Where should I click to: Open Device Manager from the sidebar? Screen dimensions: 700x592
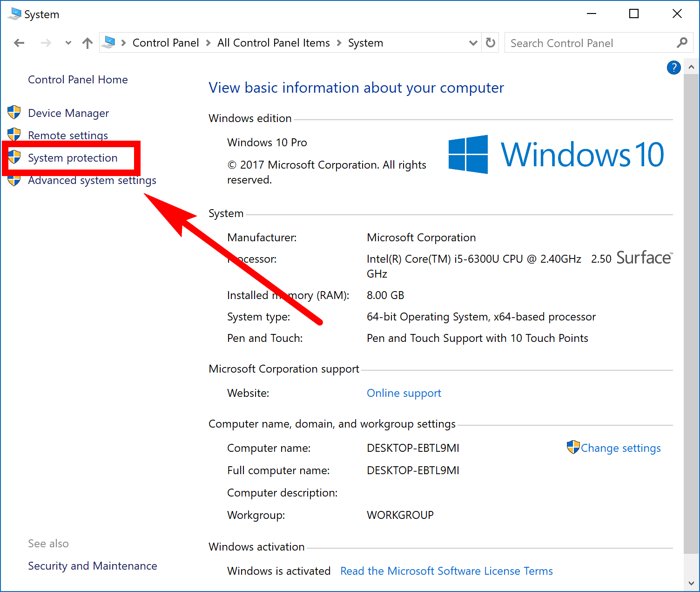click(x=68, y=113)
